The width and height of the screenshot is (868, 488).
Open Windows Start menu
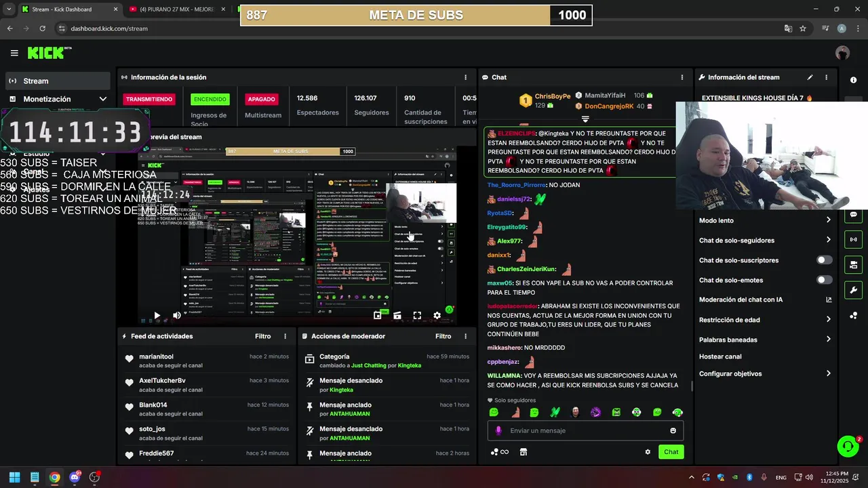coord(14,477)
